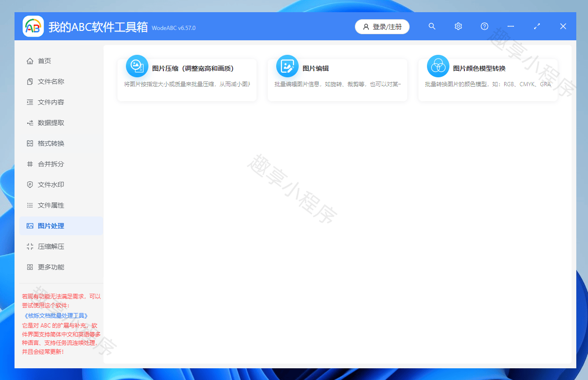Click version text WodeABC v6.57.0
This screenshot has height=380, width=588.
[174, 28]
